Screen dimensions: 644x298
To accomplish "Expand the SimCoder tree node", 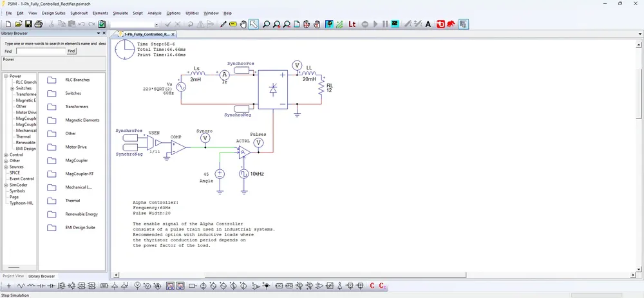I will click(x=6, y=185).
